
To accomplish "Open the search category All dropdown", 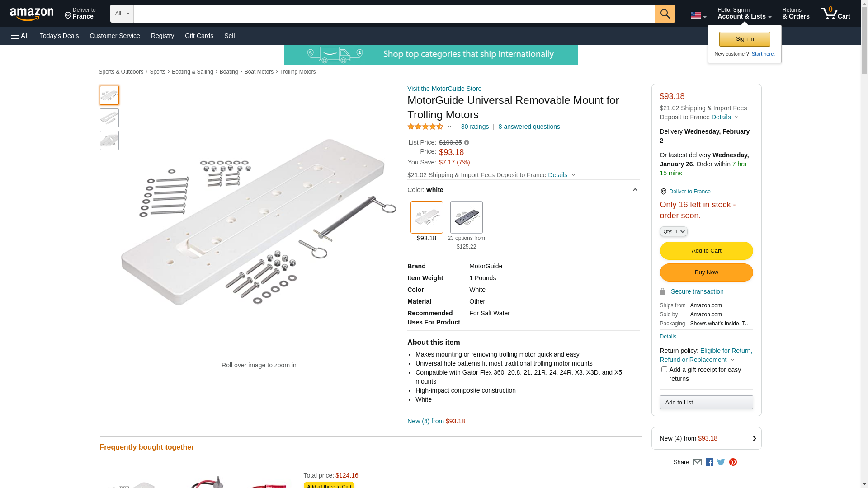I will tap(122, 14).
